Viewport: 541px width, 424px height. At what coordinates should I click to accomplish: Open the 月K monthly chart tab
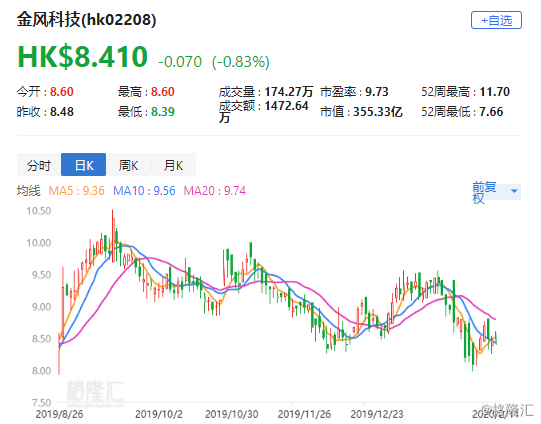click(173, 165)
